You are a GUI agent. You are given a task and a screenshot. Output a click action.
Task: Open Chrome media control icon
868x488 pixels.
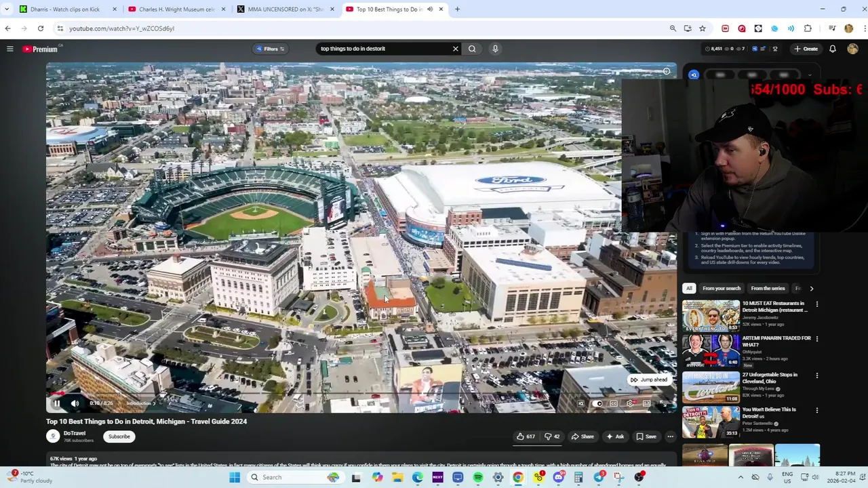tap(832, 28)
